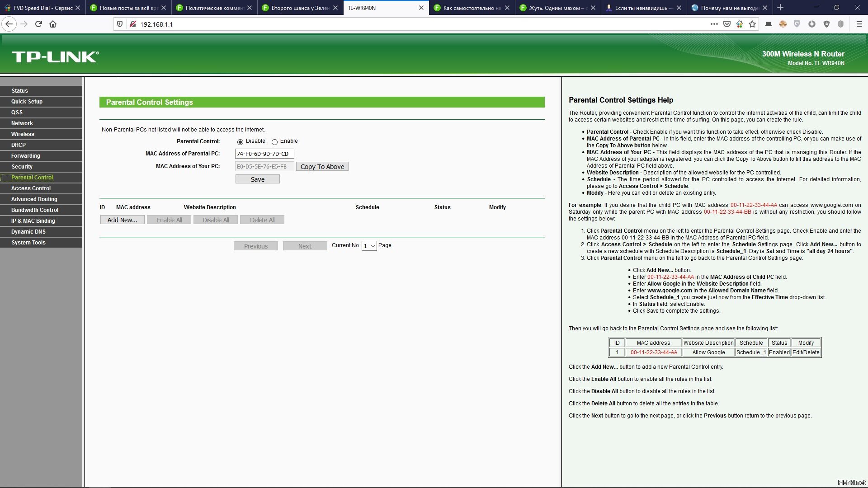Click the Save button

257,179
